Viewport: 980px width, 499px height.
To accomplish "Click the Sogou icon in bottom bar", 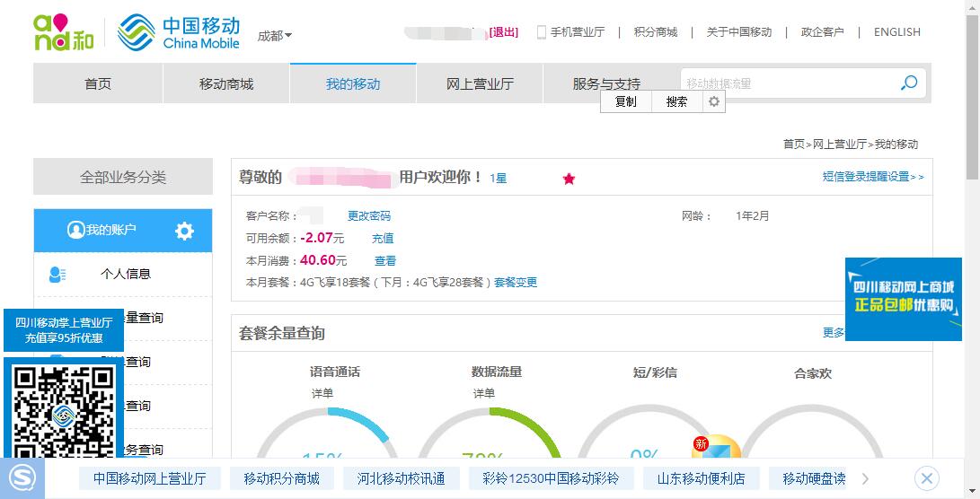I will click(22, 478).
